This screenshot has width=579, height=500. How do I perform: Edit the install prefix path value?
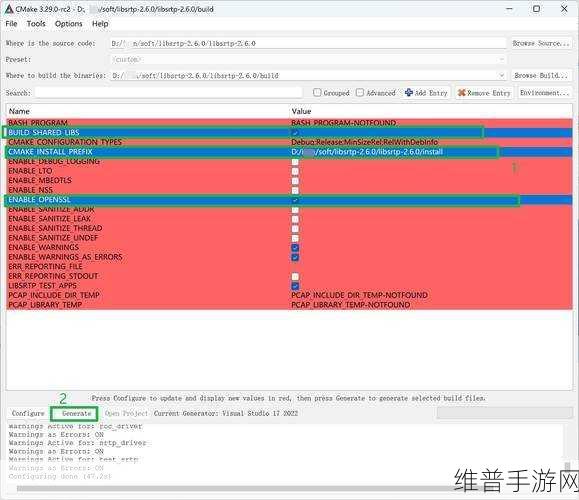(367, 152)
